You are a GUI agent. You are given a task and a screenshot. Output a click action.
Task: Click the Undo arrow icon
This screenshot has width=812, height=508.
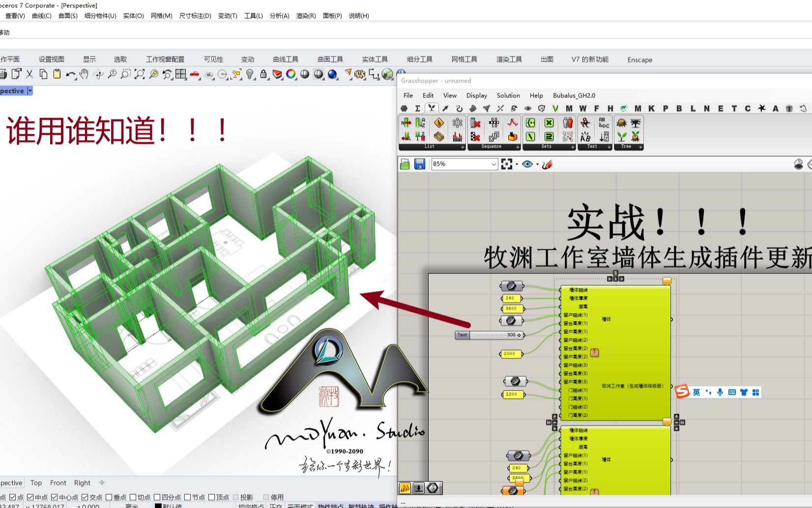[x=71, y=74]
